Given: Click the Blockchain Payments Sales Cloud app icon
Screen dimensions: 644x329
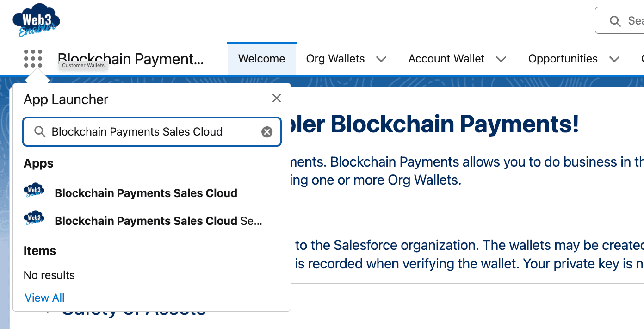Looking at the screenshot, I should [x=34, y=191].
